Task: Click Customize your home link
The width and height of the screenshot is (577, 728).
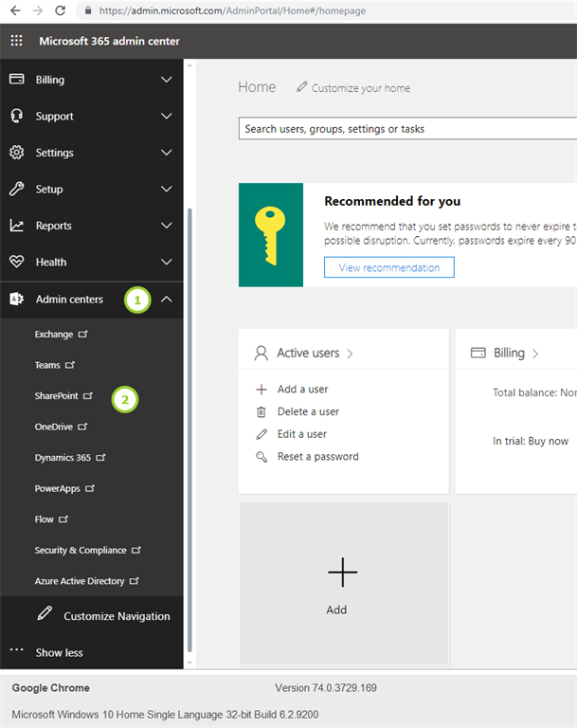Action: pos(361,88)
